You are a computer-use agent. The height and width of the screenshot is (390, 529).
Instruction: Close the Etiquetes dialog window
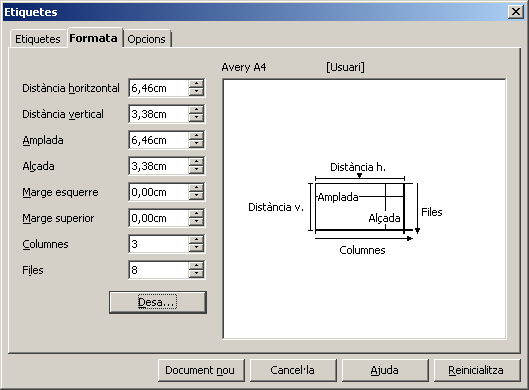[516, 12]
